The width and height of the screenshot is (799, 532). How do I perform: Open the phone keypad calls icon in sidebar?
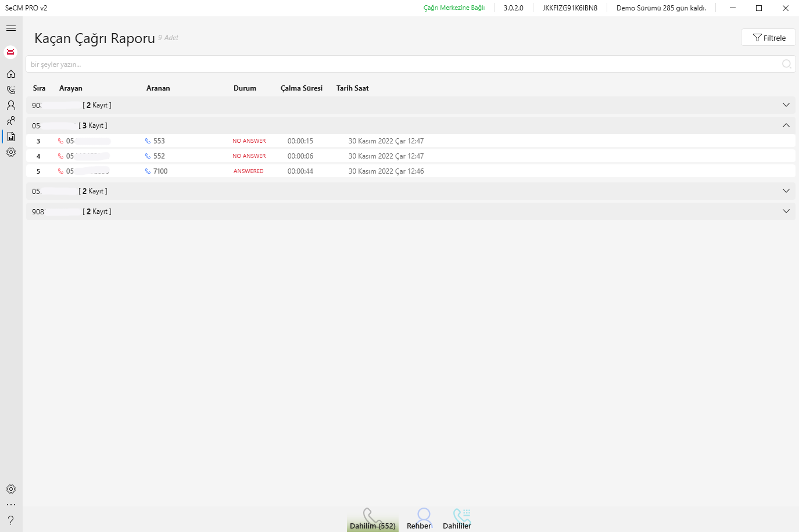[11, 89]
